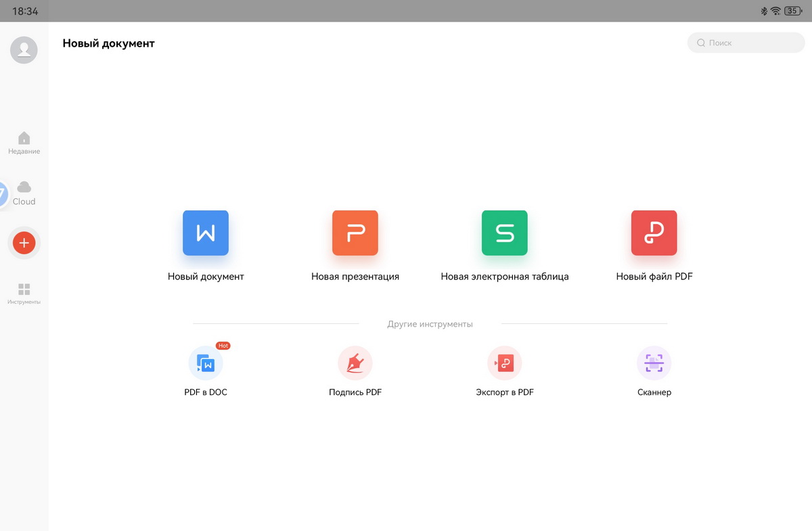
Task: Click the 'Новая презентация' label
Action: [x=355, y=277]
